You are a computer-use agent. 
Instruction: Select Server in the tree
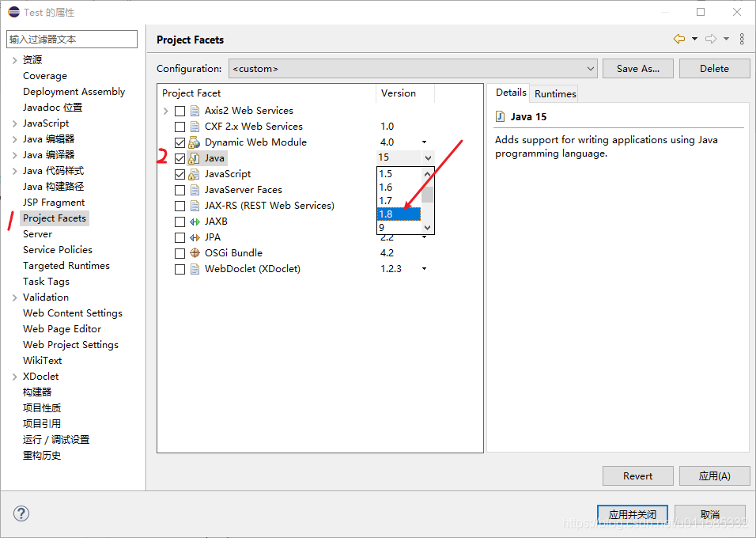37,234
